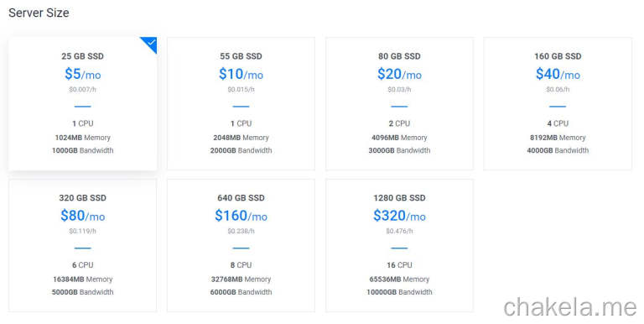Pick the 160 GB SSD $40/mo plan
This screenshot has height=324, width=644.
[x=558, y=103]
